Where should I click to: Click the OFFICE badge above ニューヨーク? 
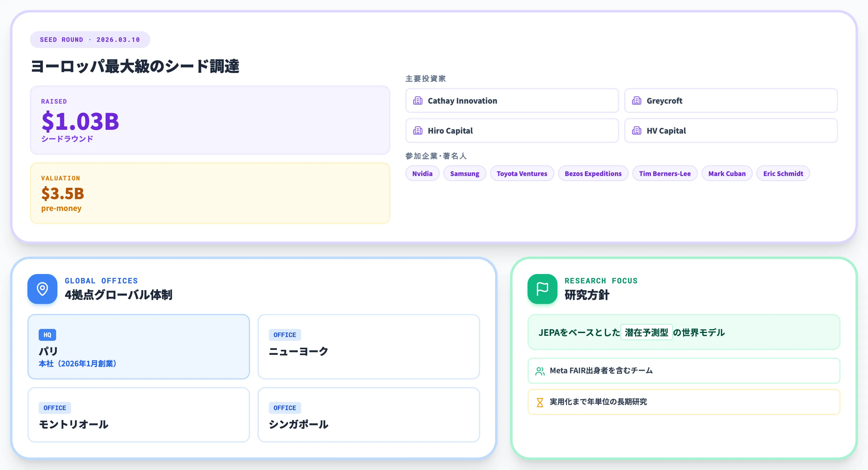point(285,335)
